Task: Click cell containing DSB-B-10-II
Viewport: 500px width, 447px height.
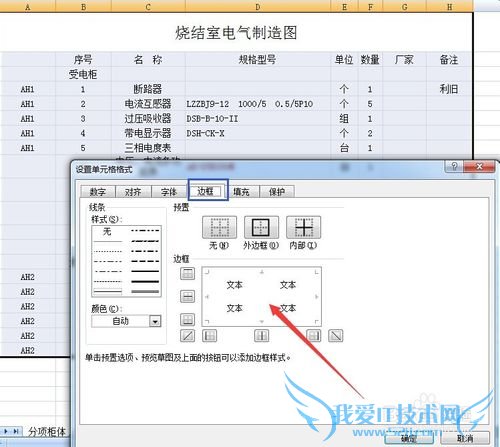Action: [x=258, y=118]
